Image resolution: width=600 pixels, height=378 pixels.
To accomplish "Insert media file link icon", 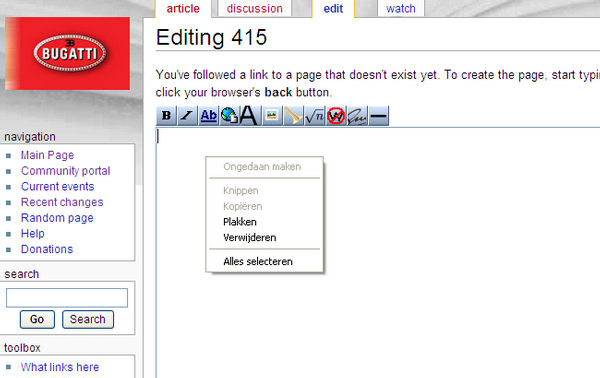I will click(293, 116).
